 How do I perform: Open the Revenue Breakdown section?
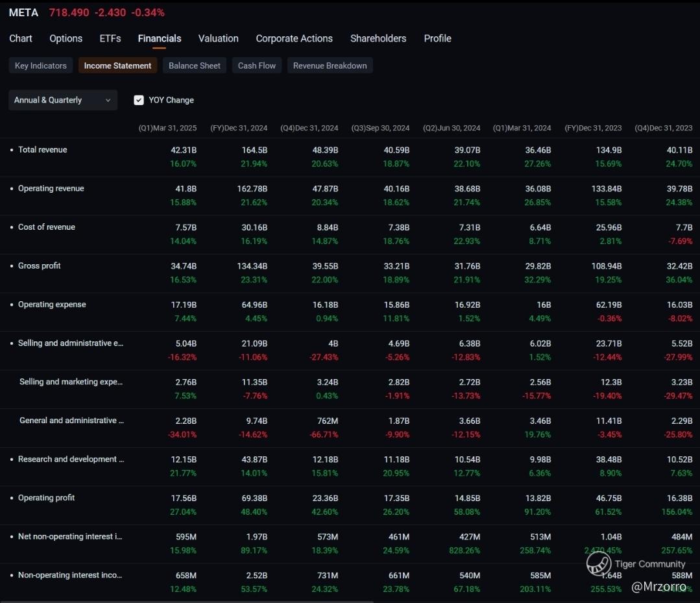(330, 66)
